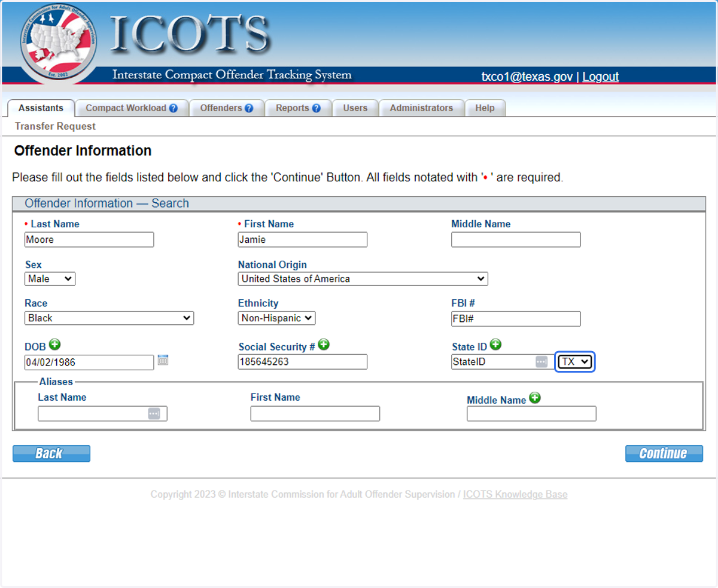The width and height of the screenshot is (718, 588).
Task: Click the DOB field showing 04/02/1986
Action: pyautogui.click(x=89, y=362)
